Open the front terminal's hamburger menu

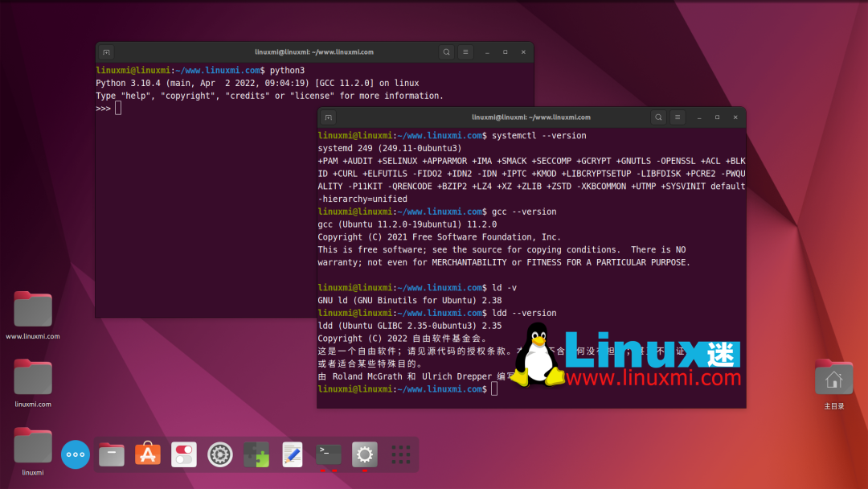click(678, 117)
